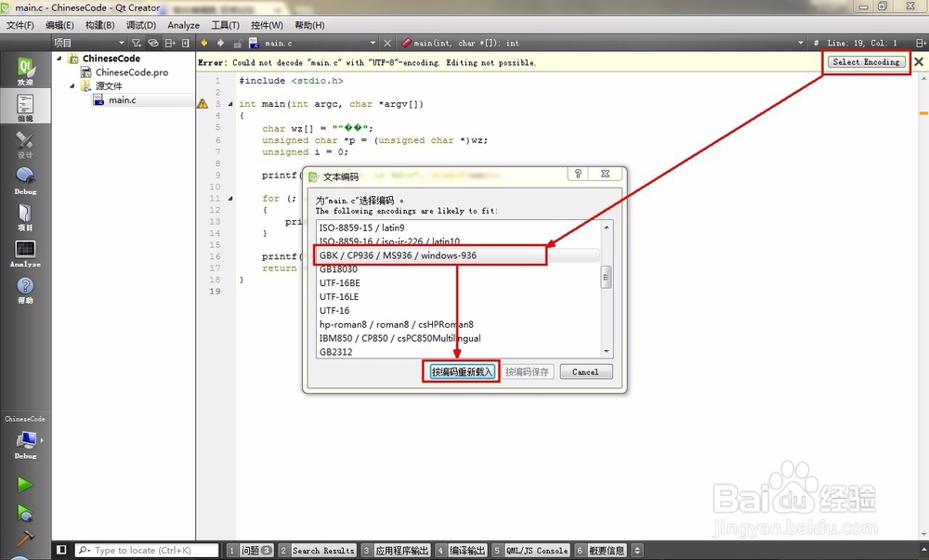Switch to Debug mode in sidebar
Screen dimensions: 929x560
(x=25, y=180)
